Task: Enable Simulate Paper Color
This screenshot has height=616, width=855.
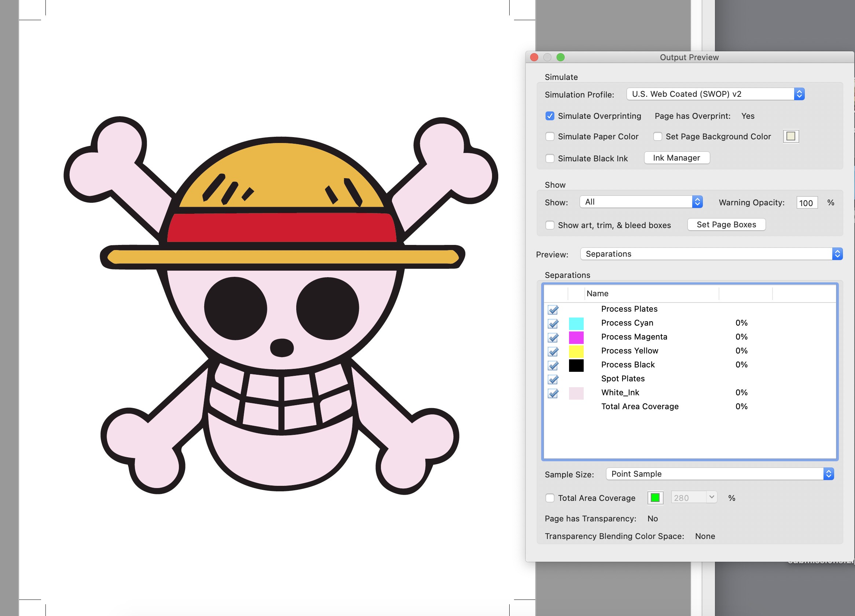Action: click(x=550, y=136)
